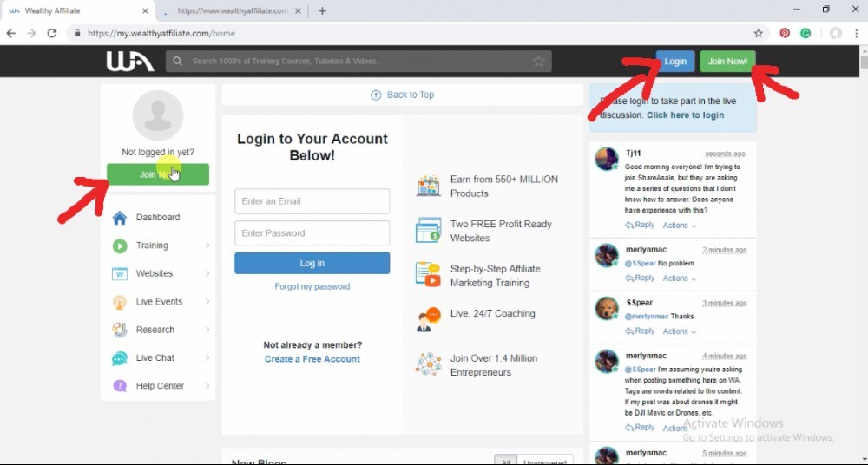The width and height of the screenshot is (868, 465).
Task: Expand the Live Chat submenu chevron
Action: pos(207,358)
